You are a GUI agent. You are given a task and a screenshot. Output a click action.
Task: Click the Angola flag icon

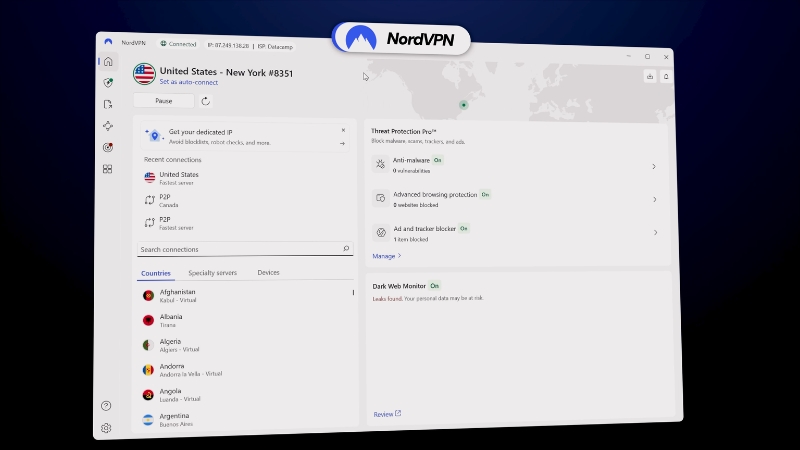[148, 394]
